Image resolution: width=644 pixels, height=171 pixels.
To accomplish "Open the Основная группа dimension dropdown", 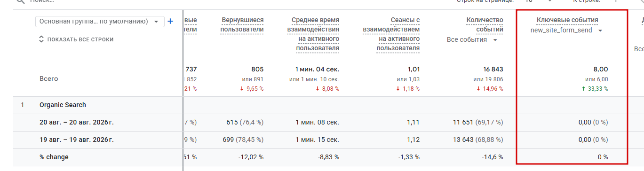I will pos(100,21).
